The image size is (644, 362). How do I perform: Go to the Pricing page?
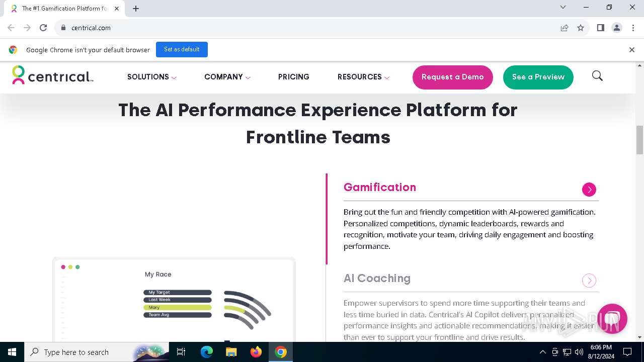[x=294, y=77]
